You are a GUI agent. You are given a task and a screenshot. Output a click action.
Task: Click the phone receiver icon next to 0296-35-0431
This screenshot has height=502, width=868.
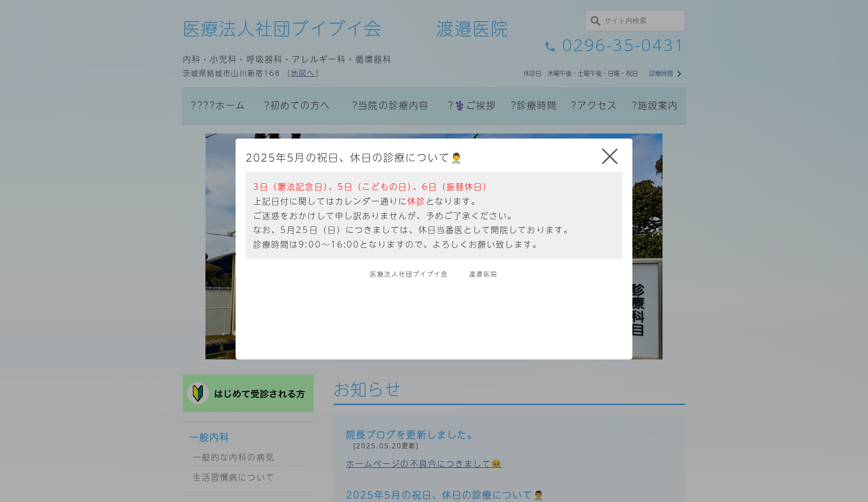pos(550,46)
